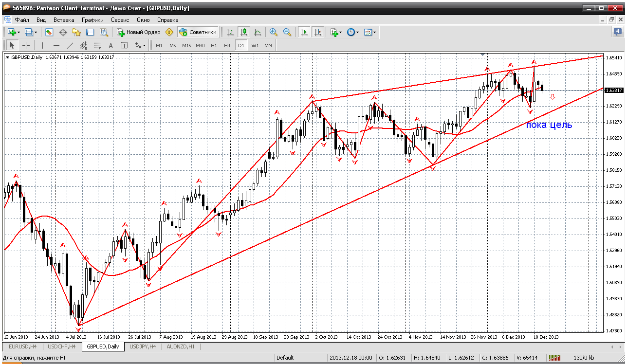Select the Fibonacci retracement tool
Viewport: 627px width, 364px height.
pyautogui.click(x=97, y=45)
